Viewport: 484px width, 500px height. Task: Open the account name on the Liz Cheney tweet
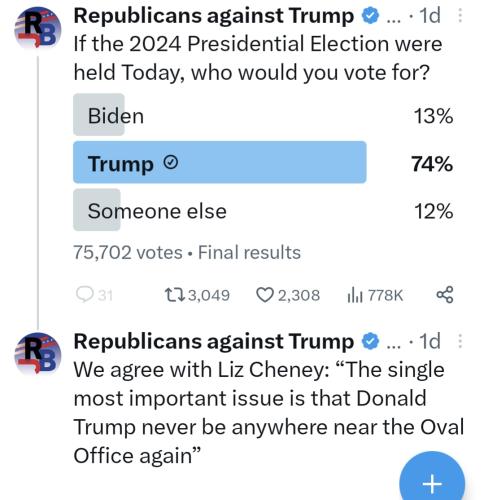(214, 341)
